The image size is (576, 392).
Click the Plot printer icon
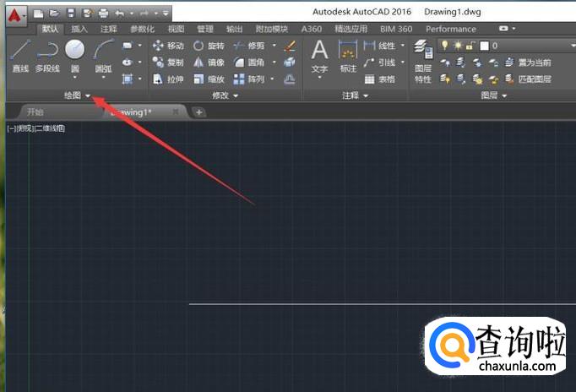pyautogui.click(x=104, y=14)
